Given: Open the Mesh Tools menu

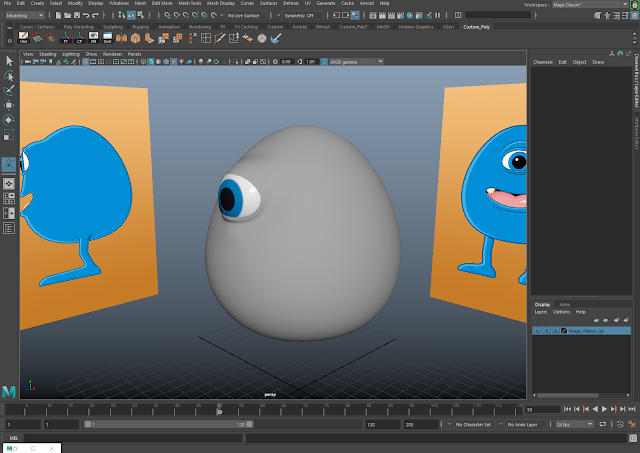Looking at the screenshot, I should coord(192,4).
